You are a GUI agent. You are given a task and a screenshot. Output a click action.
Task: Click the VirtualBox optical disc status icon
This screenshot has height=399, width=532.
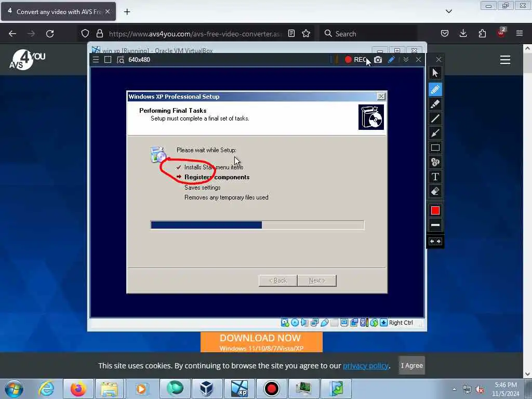tap(295, 323)
